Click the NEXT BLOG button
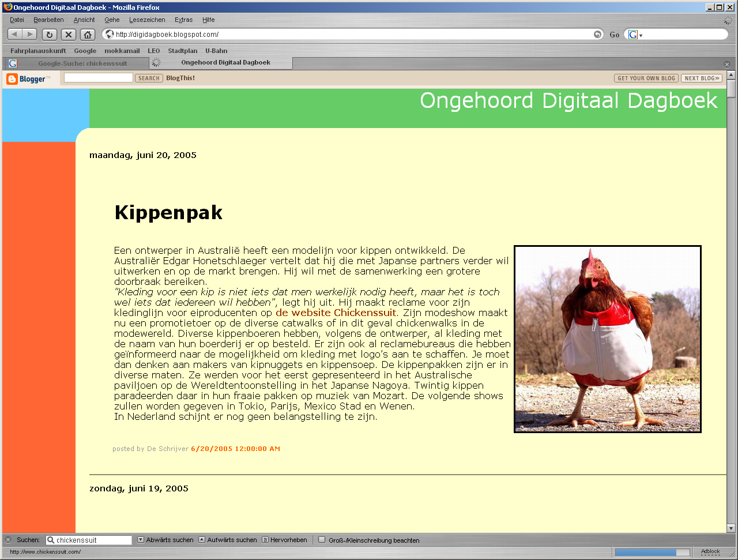The height and width of the screenshot is (560, 738). [702, 78]
